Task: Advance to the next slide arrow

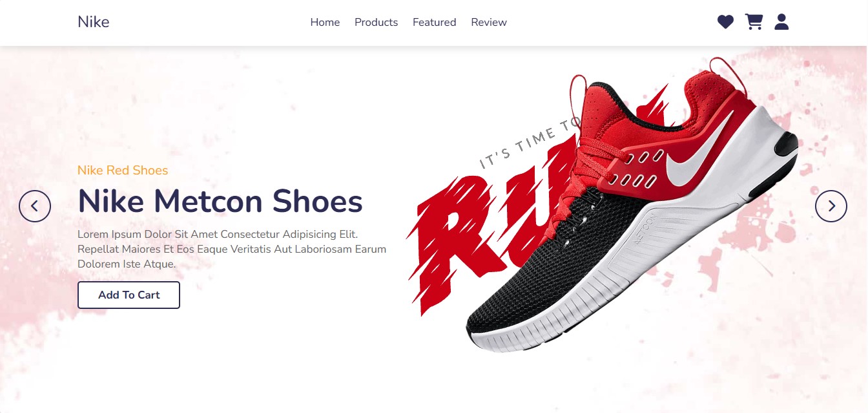Action: [x=831, y=206]
